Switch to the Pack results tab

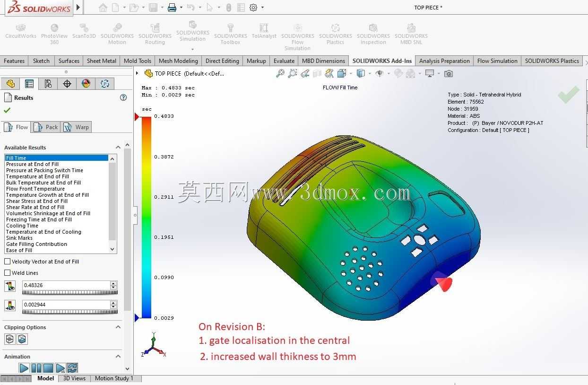tap(46, 127)
